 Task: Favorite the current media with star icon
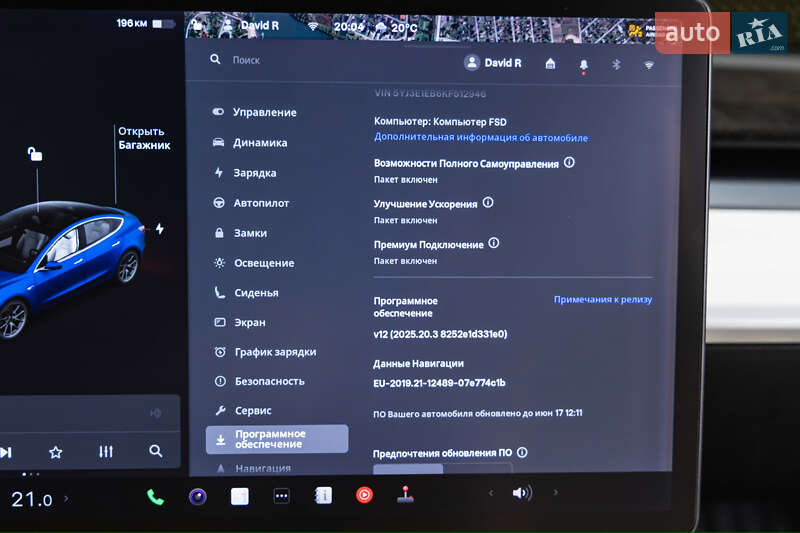click(x=56, y=452)
